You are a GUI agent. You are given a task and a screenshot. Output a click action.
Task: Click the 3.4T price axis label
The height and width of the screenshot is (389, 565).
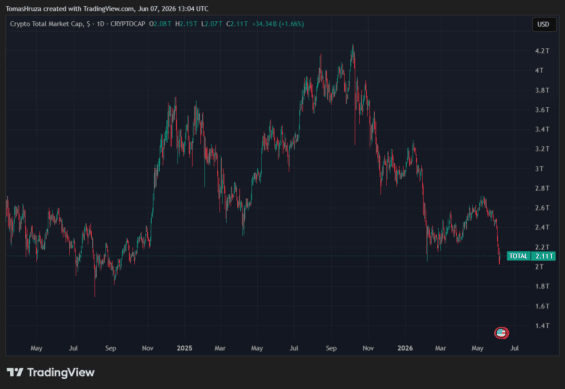pos(542,129)
